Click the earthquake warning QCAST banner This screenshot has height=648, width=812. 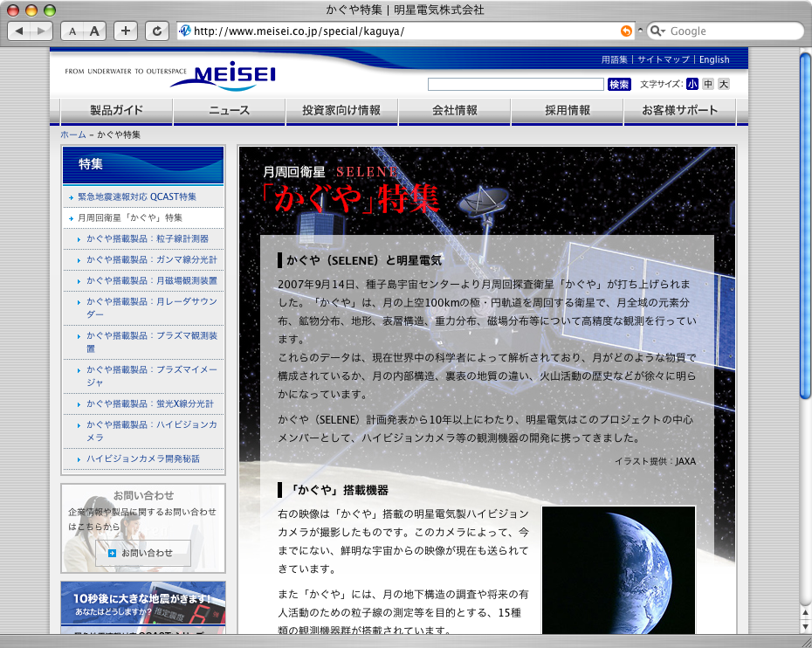point(143,607)
